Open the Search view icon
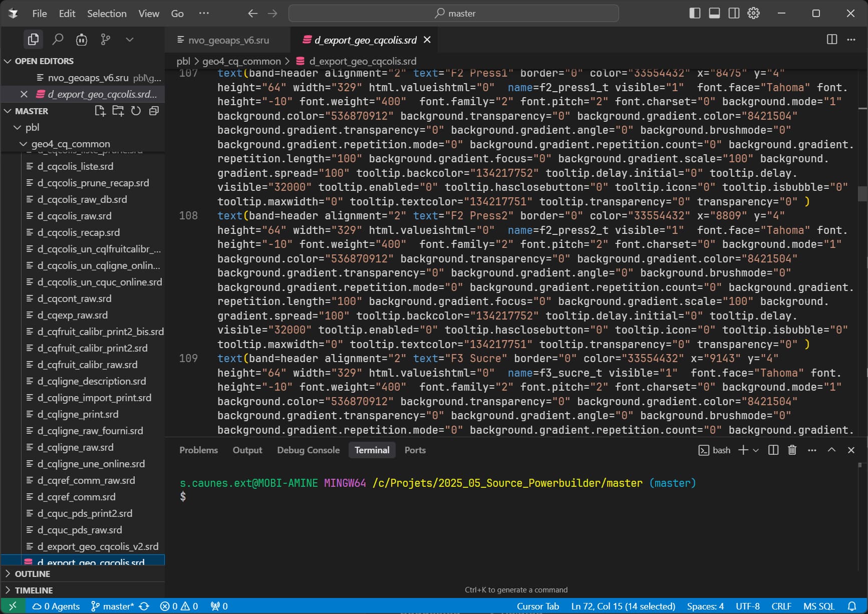 pyautogui.click(x=58, y=39)
